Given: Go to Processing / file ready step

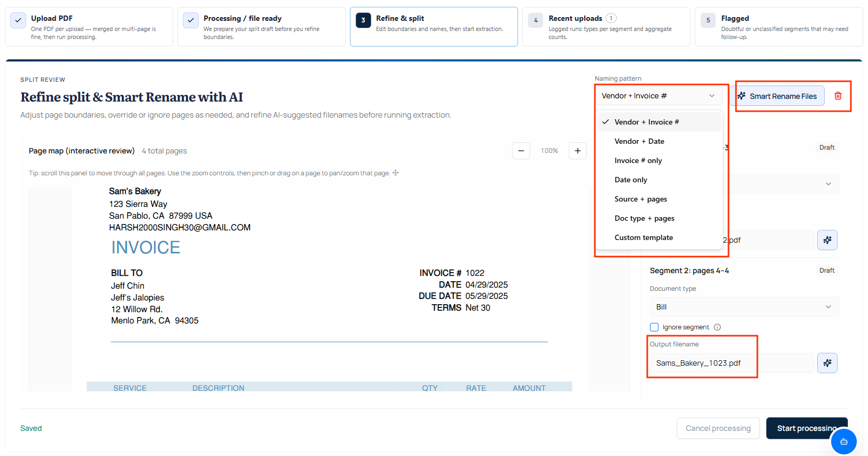Looking at the screenshot, I should pos(261,27).
